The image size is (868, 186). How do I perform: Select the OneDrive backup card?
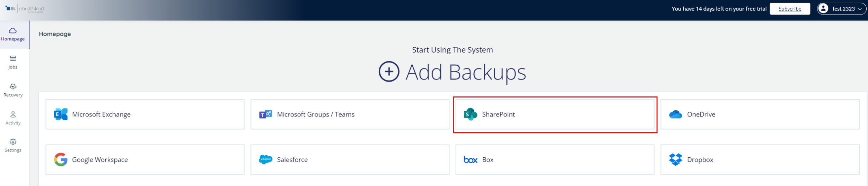[x=760, y=114]
